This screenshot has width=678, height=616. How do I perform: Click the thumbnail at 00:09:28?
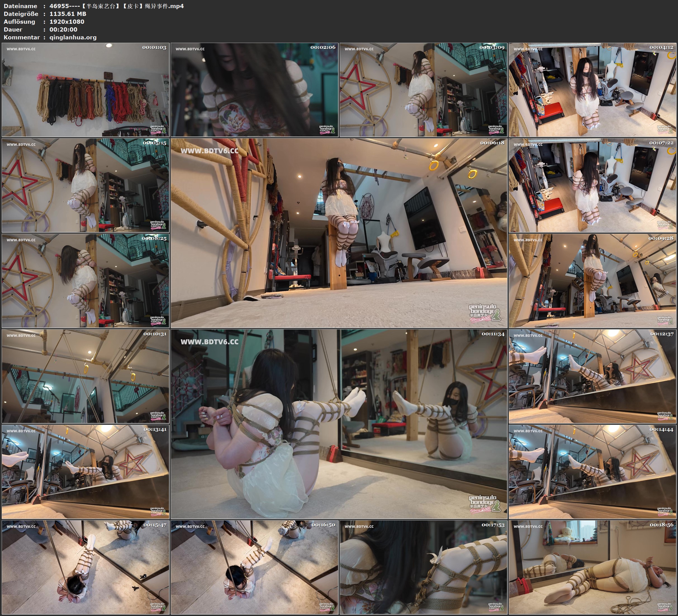pos(593,281)
